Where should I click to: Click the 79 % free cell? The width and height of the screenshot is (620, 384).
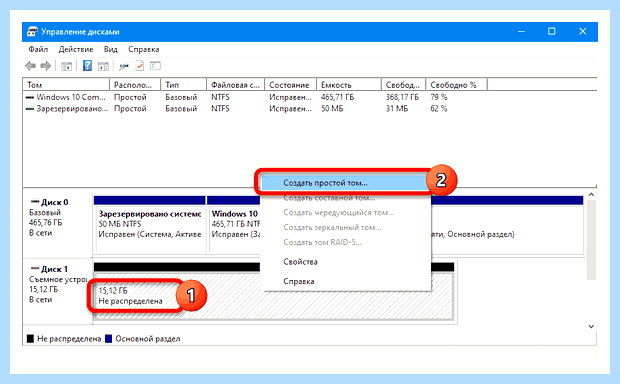439,97
